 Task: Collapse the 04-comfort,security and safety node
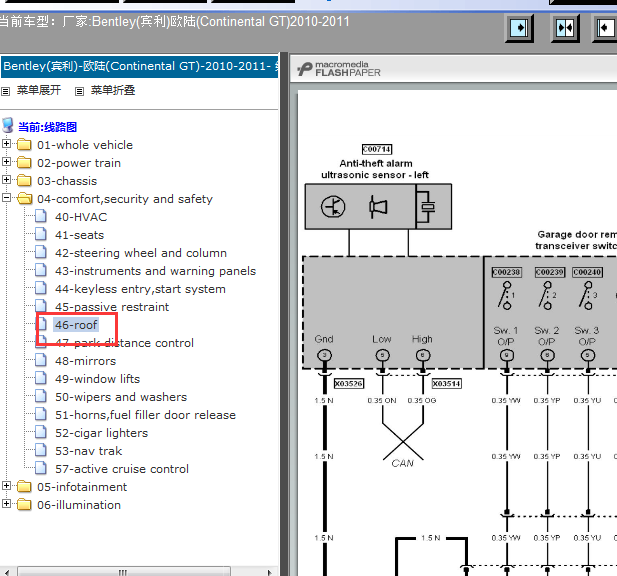point(6,198)
